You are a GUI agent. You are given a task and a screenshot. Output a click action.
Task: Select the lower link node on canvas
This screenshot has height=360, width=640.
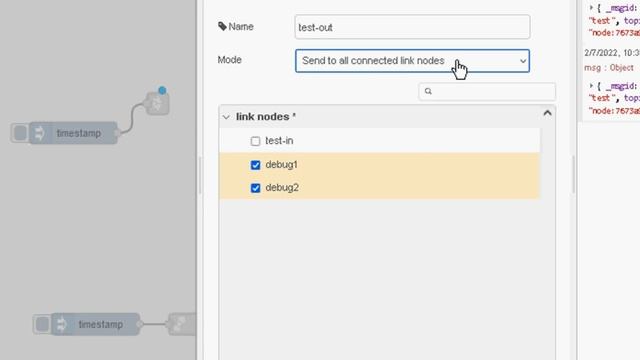[x=182, y=324]
